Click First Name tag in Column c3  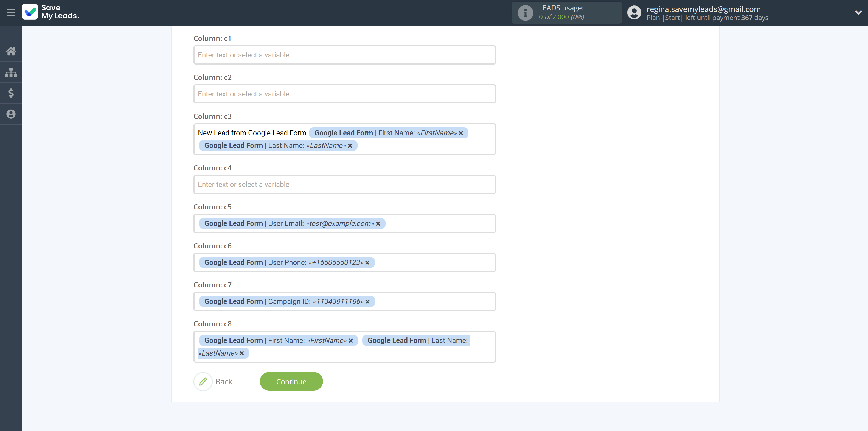coord(388,133)
